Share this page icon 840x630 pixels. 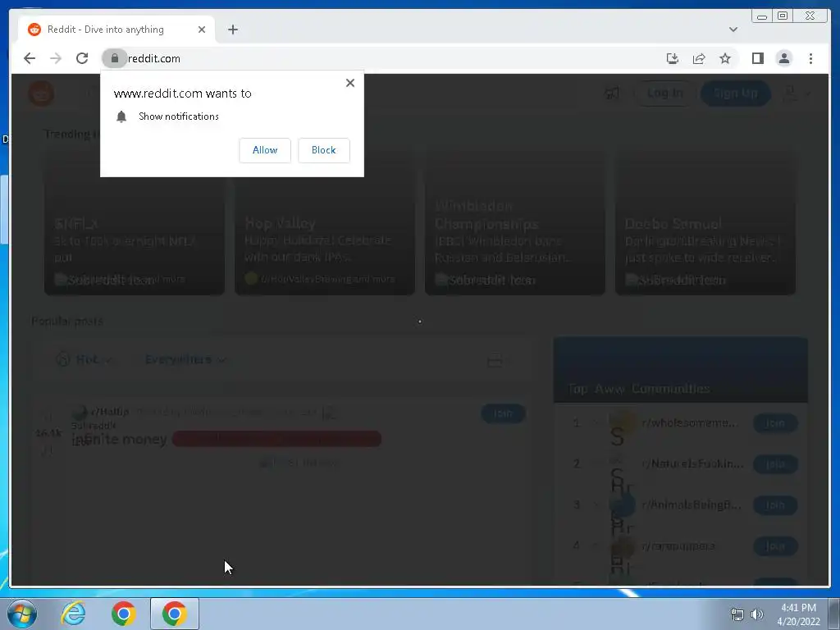699,58
